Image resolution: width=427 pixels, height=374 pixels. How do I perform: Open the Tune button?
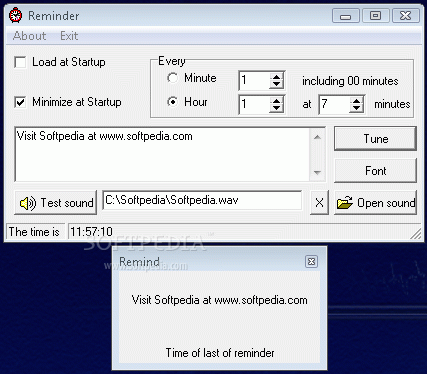(x=375, y=138)
